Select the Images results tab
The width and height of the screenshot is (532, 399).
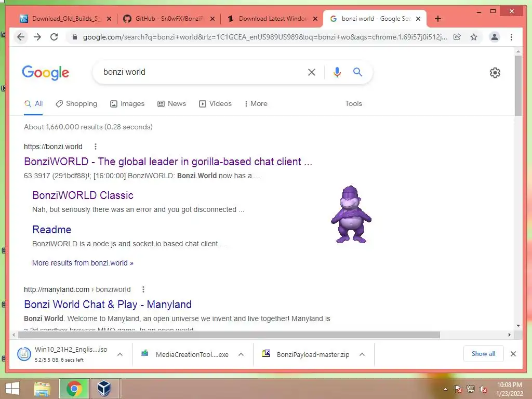127,103
